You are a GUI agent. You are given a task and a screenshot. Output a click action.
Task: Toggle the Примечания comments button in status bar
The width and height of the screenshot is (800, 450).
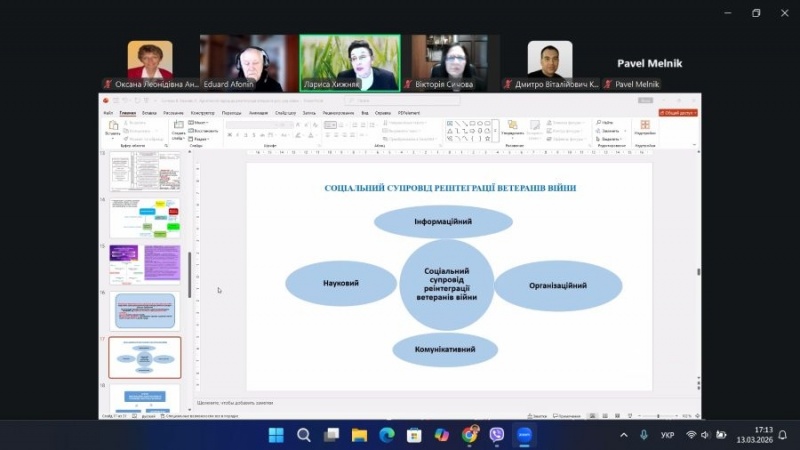point(567,415)
